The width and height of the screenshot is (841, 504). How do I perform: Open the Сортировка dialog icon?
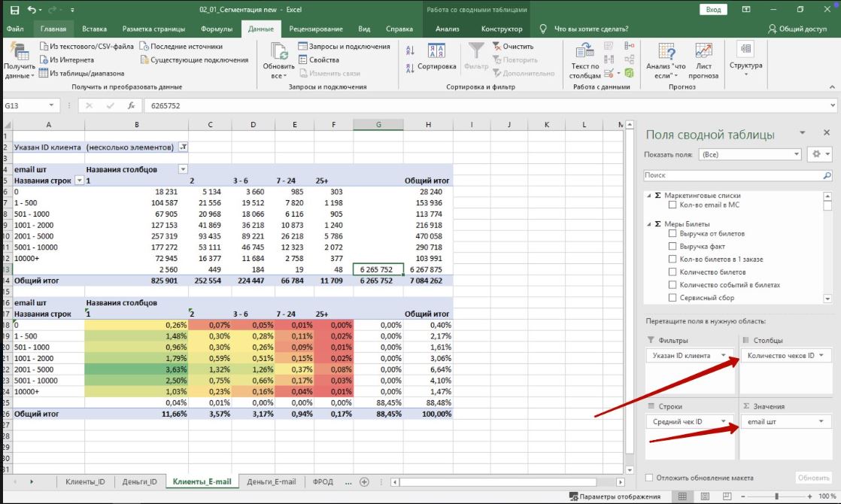436,51
